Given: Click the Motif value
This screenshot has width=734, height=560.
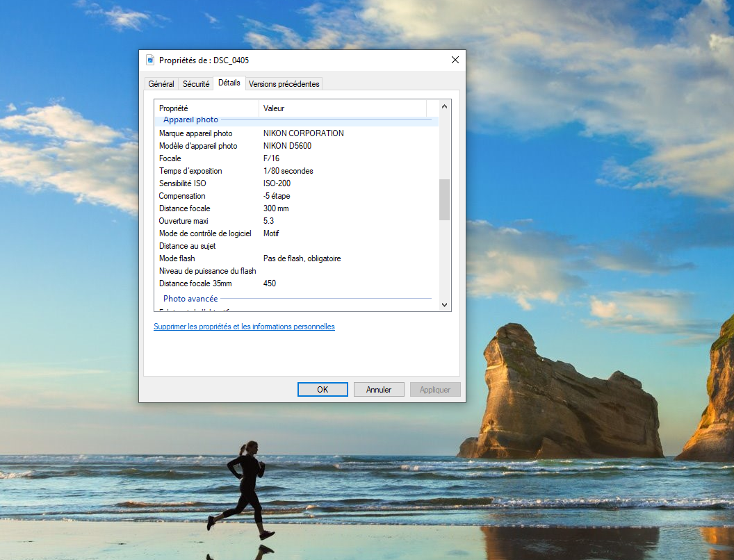Looking at the screenshot, I should click(x=271, y=233).
